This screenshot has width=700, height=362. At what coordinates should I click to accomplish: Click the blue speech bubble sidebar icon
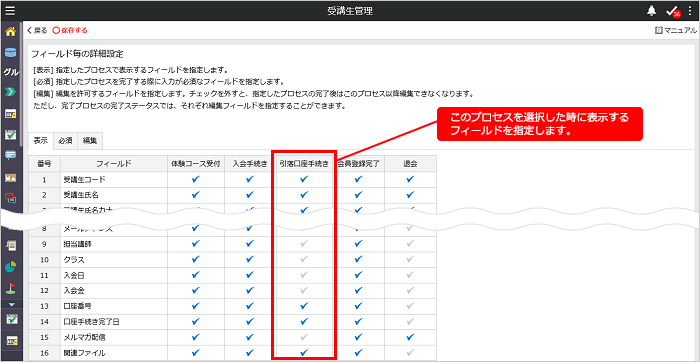(10, 155)
